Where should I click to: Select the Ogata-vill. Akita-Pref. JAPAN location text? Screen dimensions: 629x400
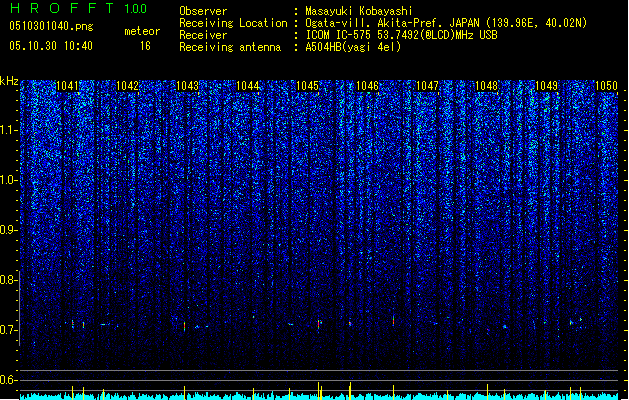(446, 23)
